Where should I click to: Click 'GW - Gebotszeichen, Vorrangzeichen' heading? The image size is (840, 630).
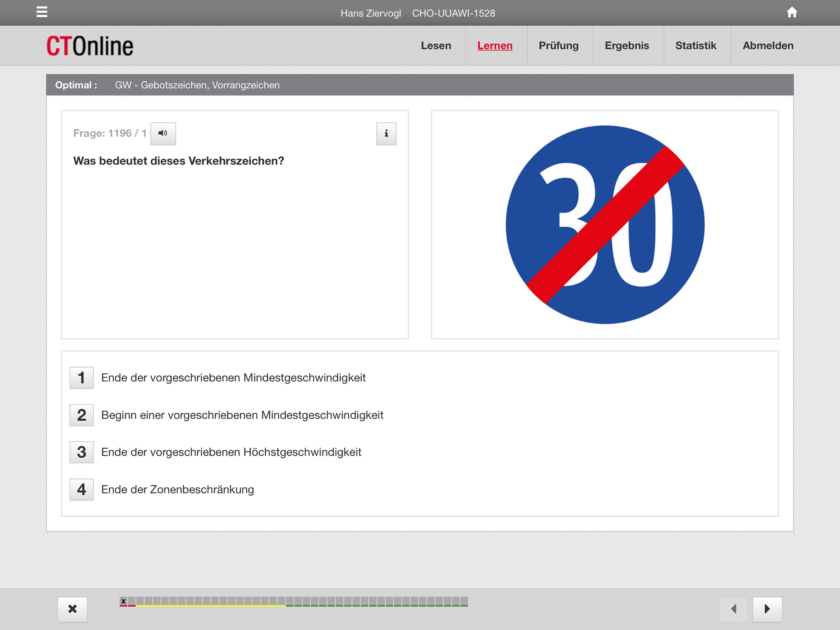[x=197, y=85]
